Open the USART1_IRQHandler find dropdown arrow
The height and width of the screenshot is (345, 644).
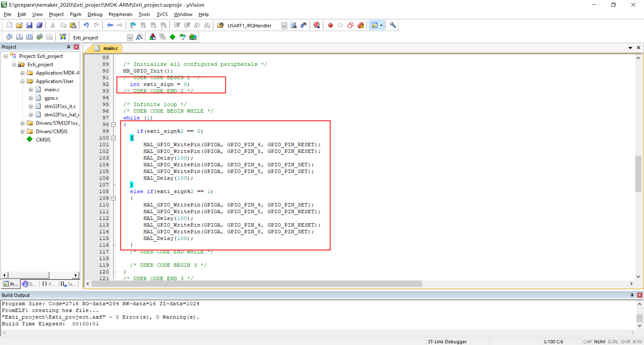(x=284, y=25)
